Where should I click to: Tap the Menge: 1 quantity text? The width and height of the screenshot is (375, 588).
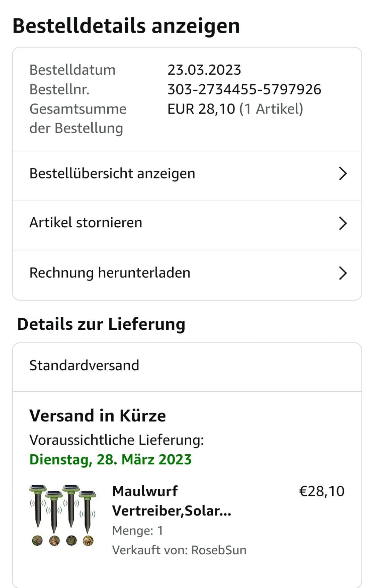coord(137,531)
